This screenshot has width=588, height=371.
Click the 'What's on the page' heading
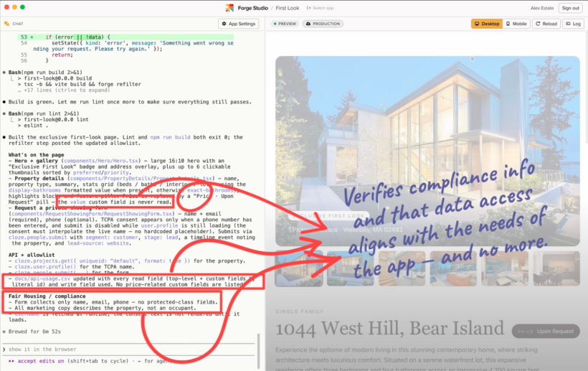36,155
